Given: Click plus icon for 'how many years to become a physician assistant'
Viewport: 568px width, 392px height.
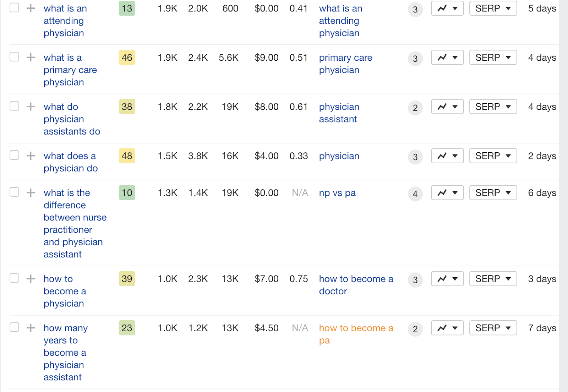Looking at the screenshot, I should [31, 328].
